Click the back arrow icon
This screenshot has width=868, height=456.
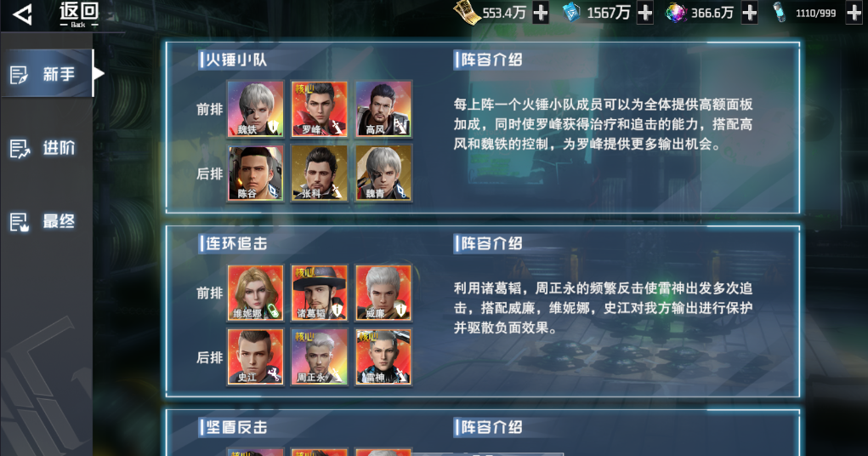pyautogui.click(x=23, y=15)
